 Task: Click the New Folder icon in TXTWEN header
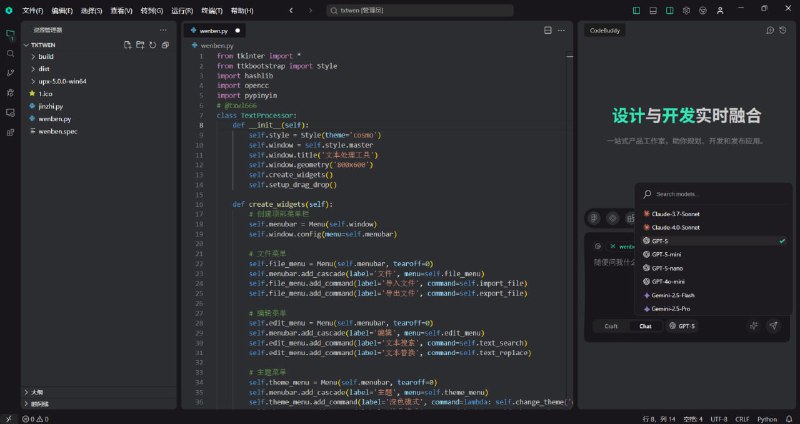pos(140,45)
